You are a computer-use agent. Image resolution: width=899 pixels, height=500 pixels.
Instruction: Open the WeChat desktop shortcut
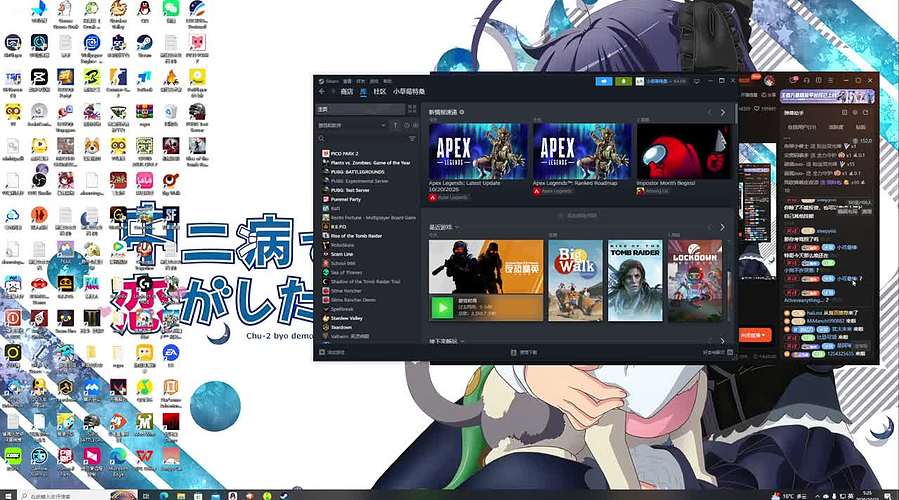[171, 13]
